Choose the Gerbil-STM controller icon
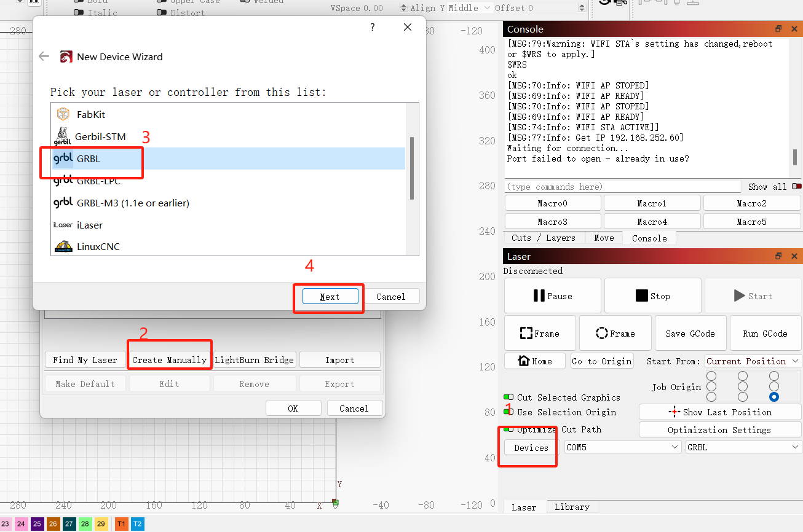Image resolution: width=803 pixels, height=532 pixels. point(62,136)
